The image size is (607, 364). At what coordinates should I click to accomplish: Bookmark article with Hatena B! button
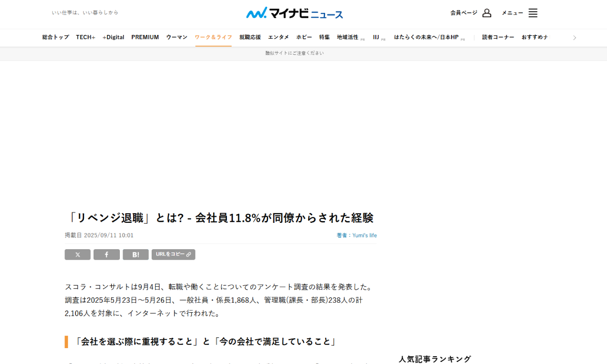point(136,255)
